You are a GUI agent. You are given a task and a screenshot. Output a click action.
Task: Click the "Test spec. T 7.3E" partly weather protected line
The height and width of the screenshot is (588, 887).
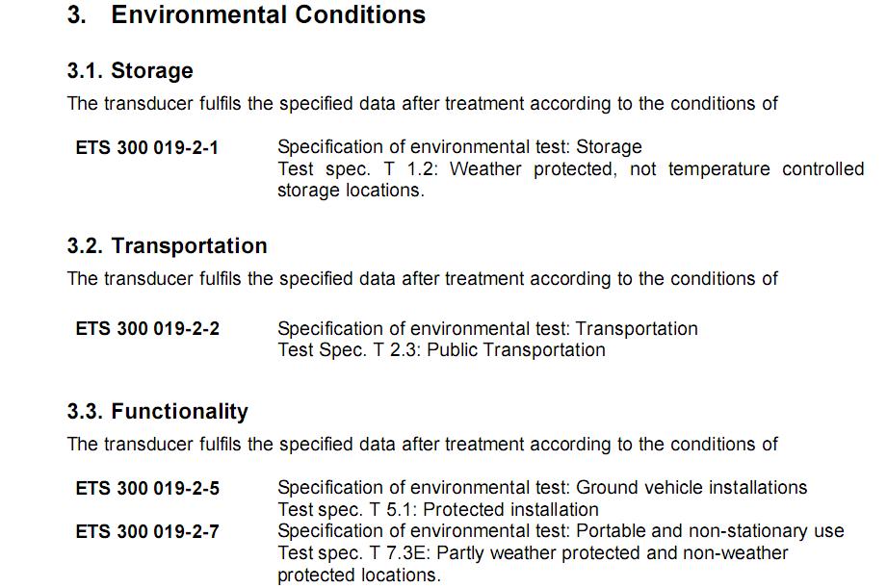click(x=533, y=553)
